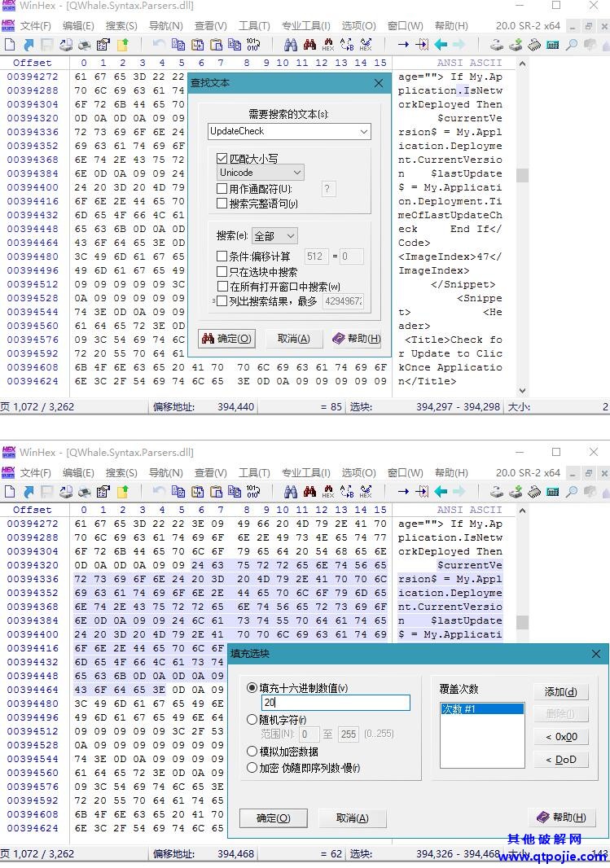Viewport: 610px width, 868px height.
Task: Click Replace Text icon in lower WinHex toolbar
Action: [347, 491]
